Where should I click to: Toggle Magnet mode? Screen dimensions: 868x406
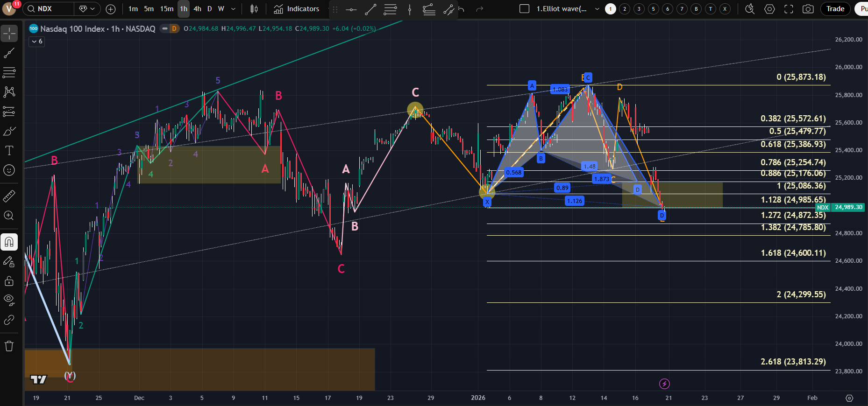pyautogui.click(x=9, y=242)
